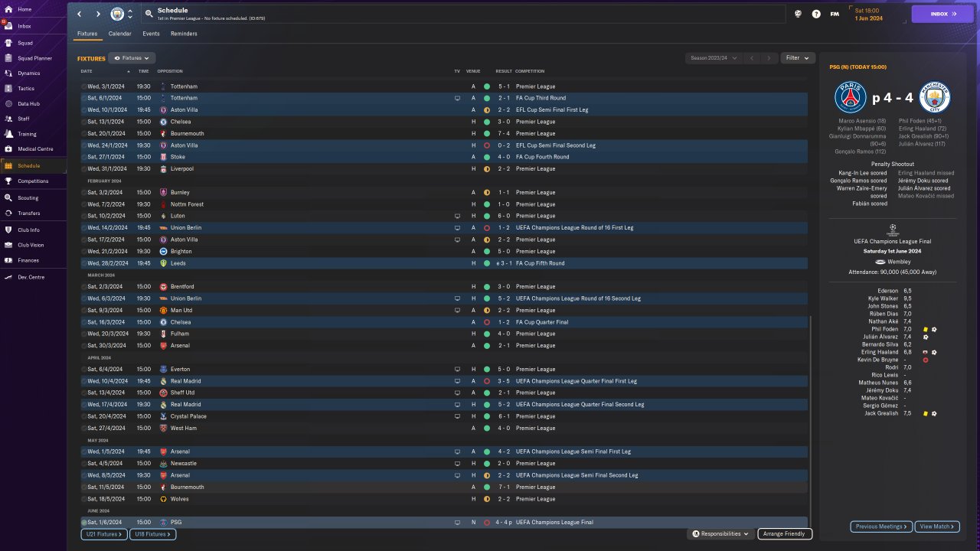Switch to the Reminders tab
This screenshot has height=551, width=980.
click(x=184, y=34)
